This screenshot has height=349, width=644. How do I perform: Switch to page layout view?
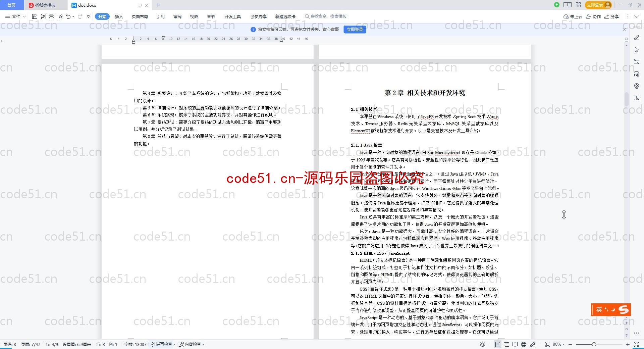coord(498,344)
